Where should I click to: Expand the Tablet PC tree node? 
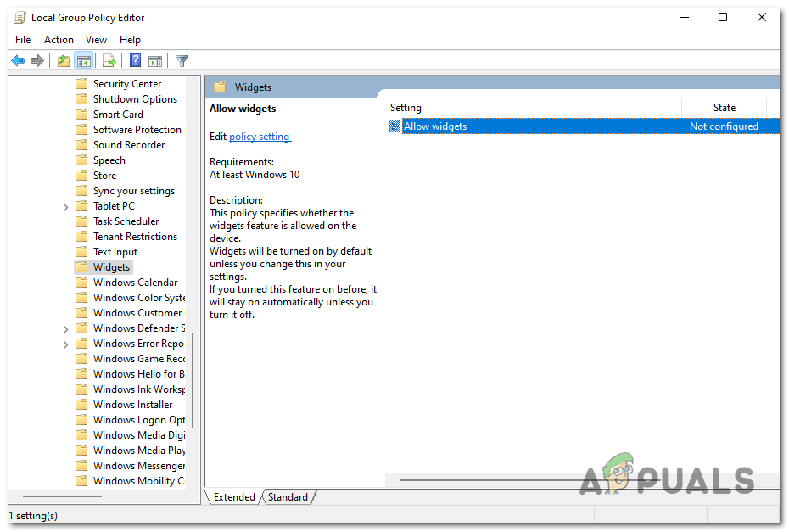(65, 207)
